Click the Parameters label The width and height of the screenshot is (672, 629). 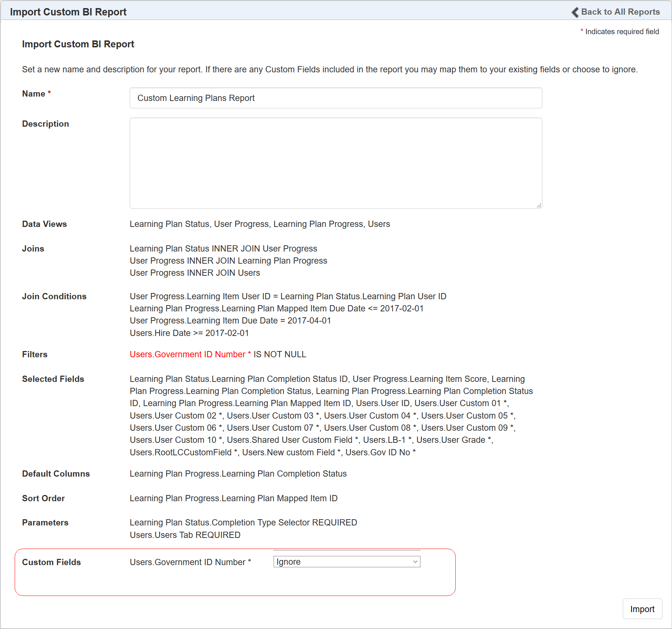(45, 523)
